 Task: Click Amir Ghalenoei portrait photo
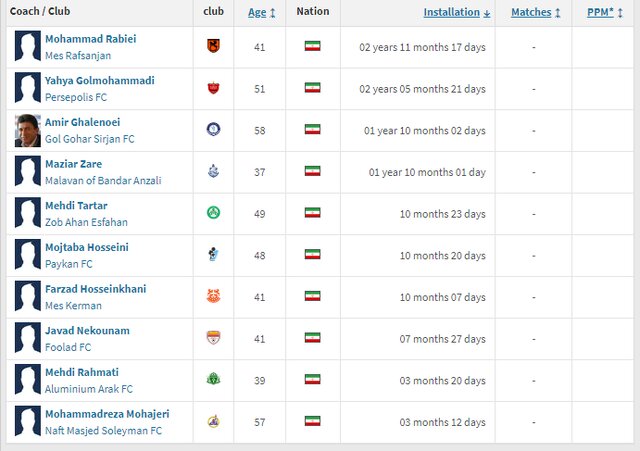pyautogui.click(x=27, y=130)
